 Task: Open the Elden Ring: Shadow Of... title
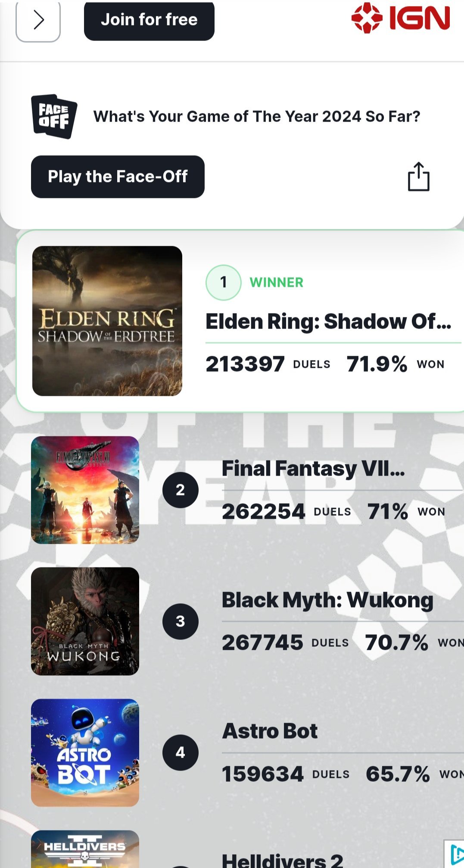click(328, 321)
